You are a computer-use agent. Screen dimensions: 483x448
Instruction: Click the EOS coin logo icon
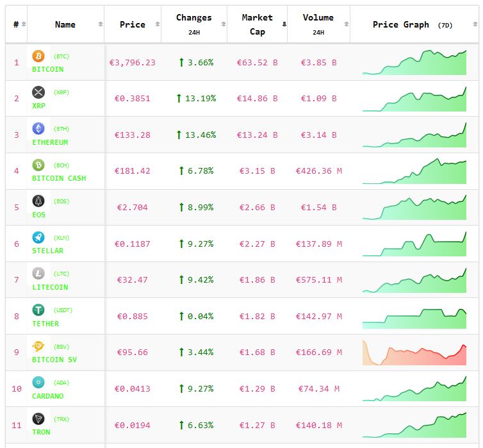(38, 201)
